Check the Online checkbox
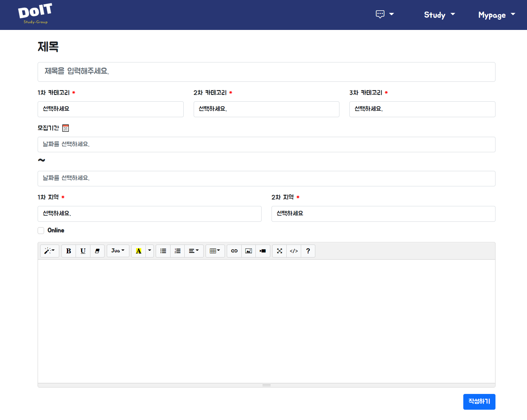 point(41,230)
